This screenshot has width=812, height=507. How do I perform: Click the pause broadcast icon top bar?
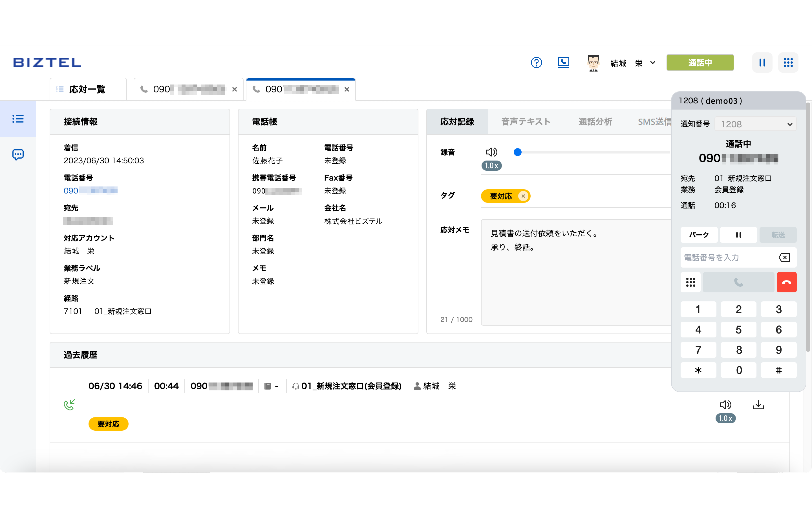coord(762,63)
